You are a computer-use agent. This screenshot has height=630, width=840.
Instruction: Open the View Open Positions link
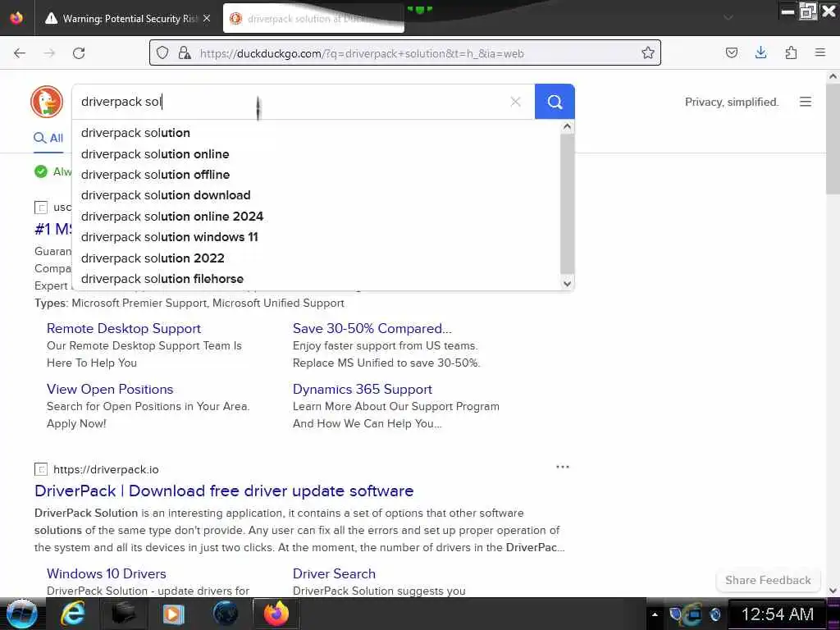(110, 389)
